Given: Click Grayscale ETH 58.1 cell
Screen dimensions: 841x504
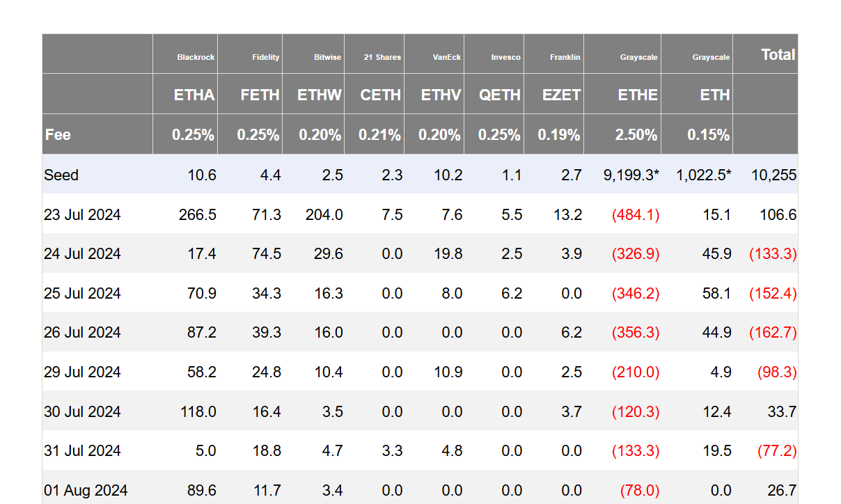Looking at the screenshot, I should pyautogui.click(x=717, y=293).
